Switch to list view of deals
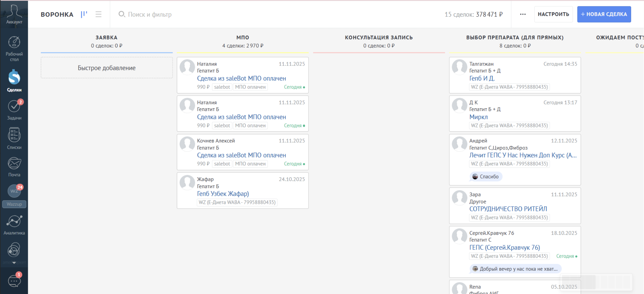Viewport: 644px width, 294px height. click(99, 14)
